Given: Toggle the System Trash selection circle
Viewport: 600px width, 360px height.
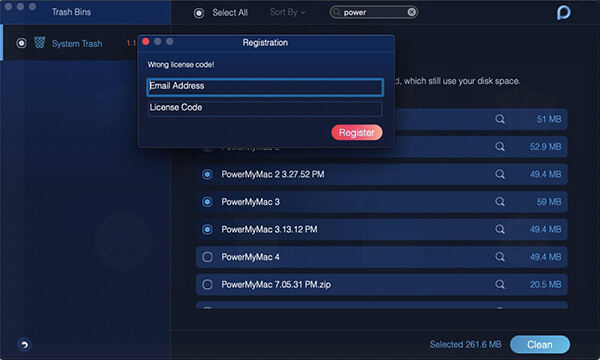Looking at the screenshot, I should [x=21, y=43].
